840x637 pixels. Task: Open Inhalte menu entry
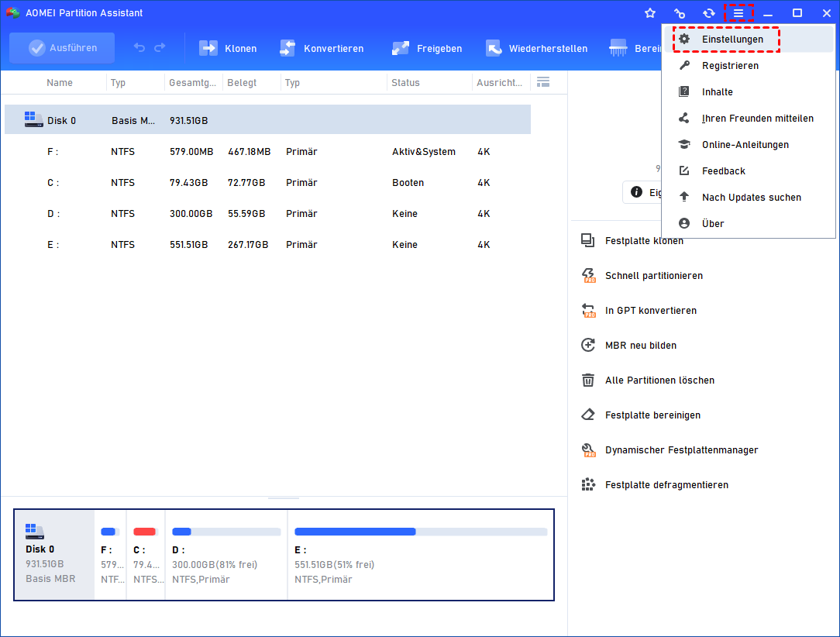click(749, 91)
